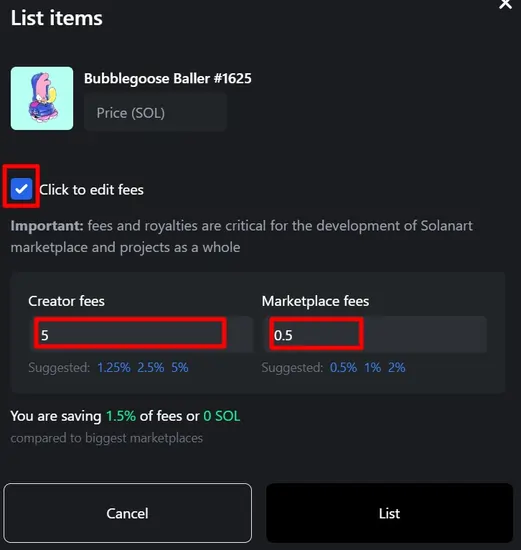Click the green 1.5% savings text
Viewport: 521px width, 550px height.
click(121, 416)
